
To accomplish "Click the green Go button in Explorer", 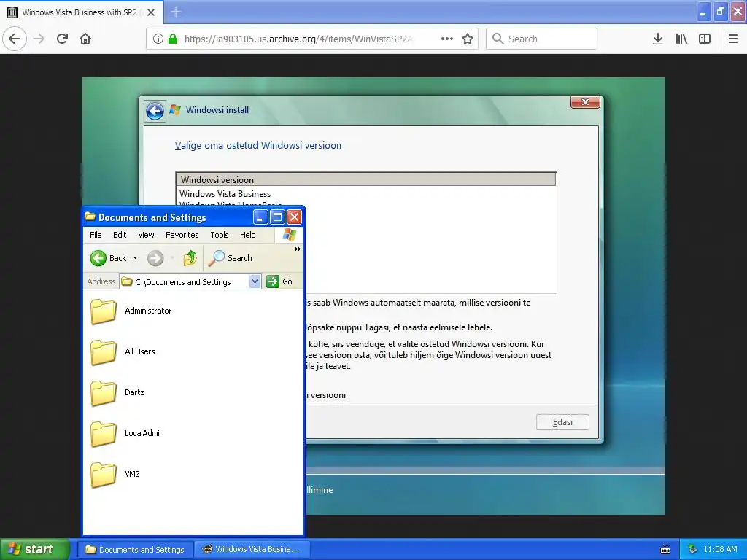I will [279, 281].
